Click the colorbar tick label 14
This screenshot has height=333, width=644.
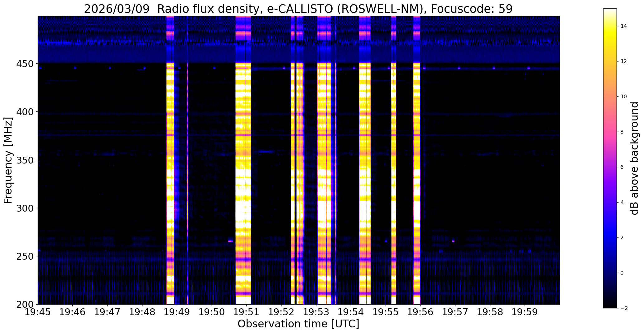click(x=624, y=26)
